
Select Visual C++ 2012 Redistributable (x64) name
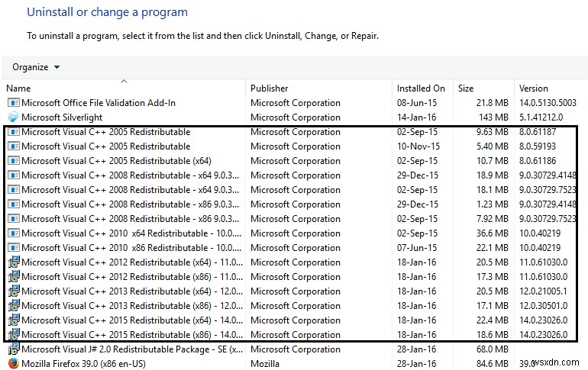(132, 262)
